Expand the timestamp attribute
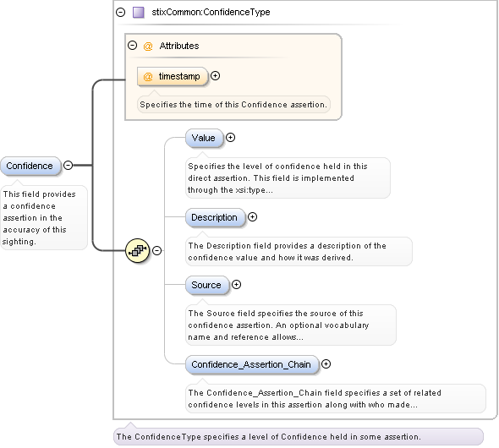This screenshot has height=448, width=499. [x=216, y=76]
